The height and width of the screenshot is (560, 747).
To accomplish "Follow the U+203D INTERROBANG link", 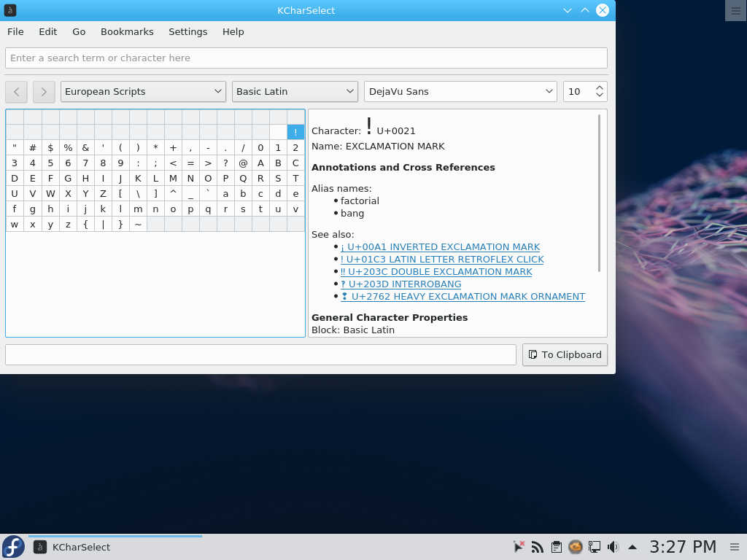I will coord(401,284).
